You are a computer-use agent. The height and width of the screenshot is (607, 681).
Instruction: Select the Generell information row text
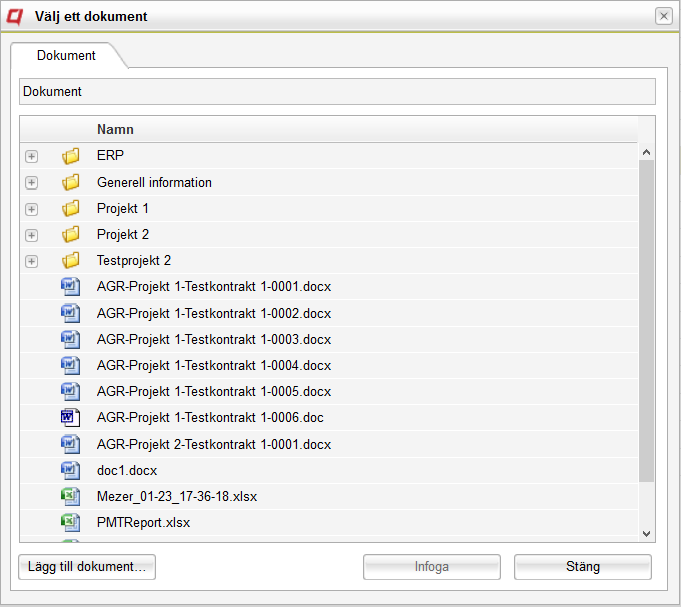154,182
